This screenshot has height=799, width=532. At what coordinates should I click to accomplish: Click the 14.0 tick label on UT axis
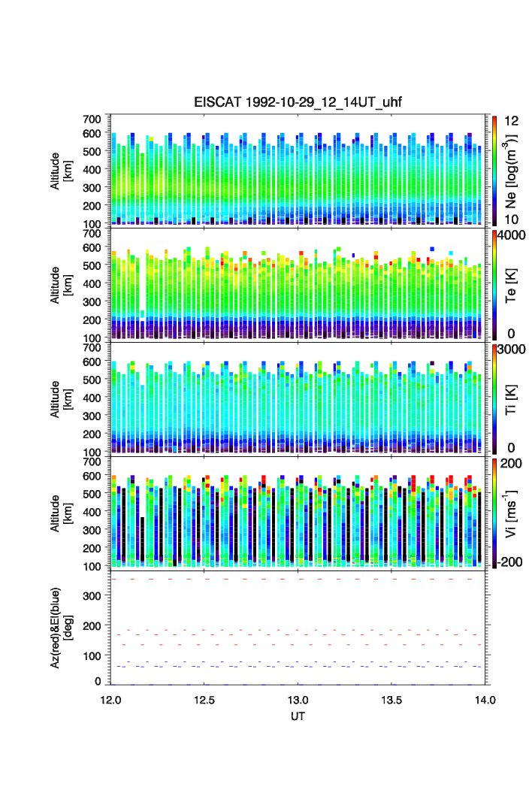point(485,700)
